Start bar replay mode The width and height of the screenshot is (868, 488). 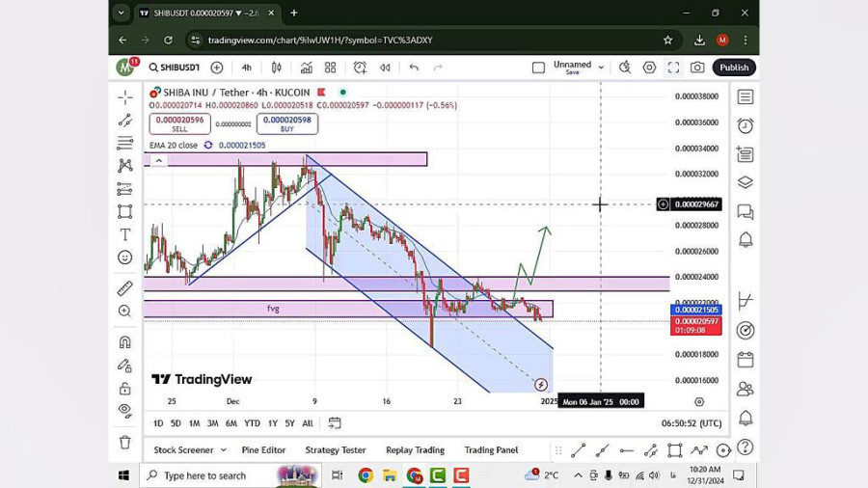(385, 68)
